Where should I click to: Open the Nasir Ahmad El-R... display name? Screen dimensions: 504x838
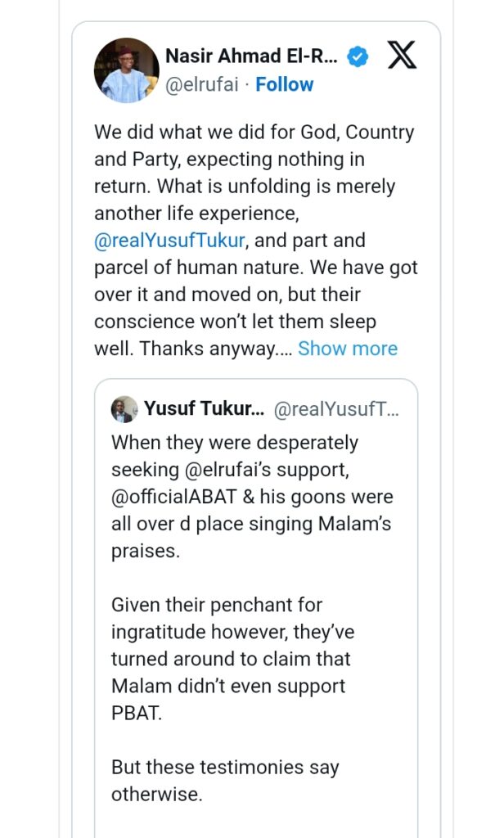[251, 56]
